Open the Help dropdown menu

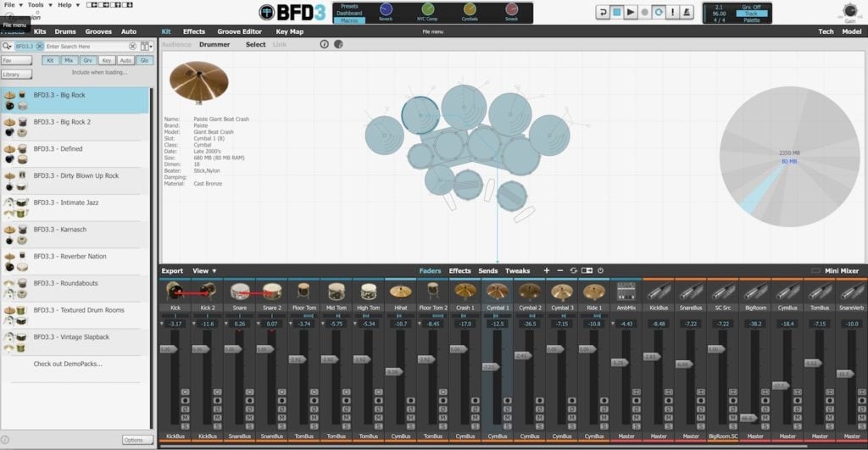69,5
